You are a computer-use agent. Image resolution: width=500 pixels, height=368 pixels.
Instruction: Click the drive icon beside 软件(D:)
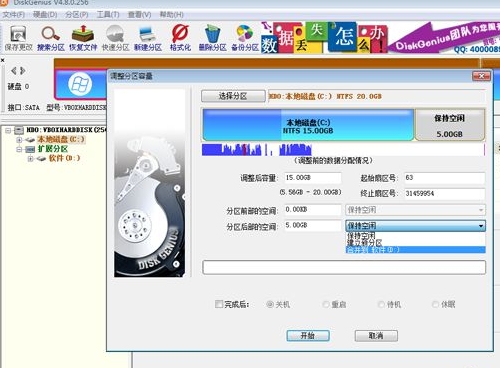click(x=41, y=158)
